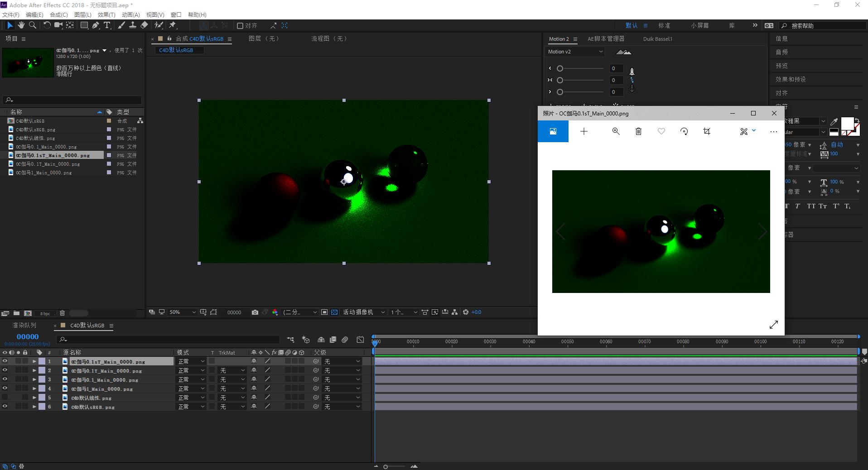The height and width of the screenshot is (470, 868).
Task: Switch to the AE脚本管理器 tab
Action: click(x=606, y=39)
